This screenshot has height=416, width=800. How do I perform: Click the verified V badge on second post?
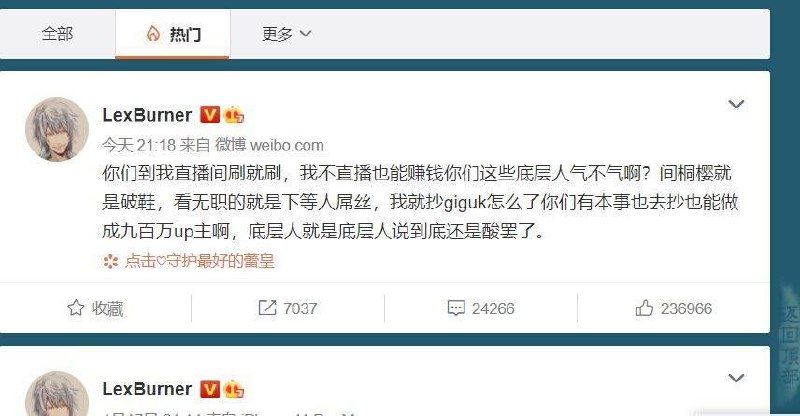click(x=209, y=389)
